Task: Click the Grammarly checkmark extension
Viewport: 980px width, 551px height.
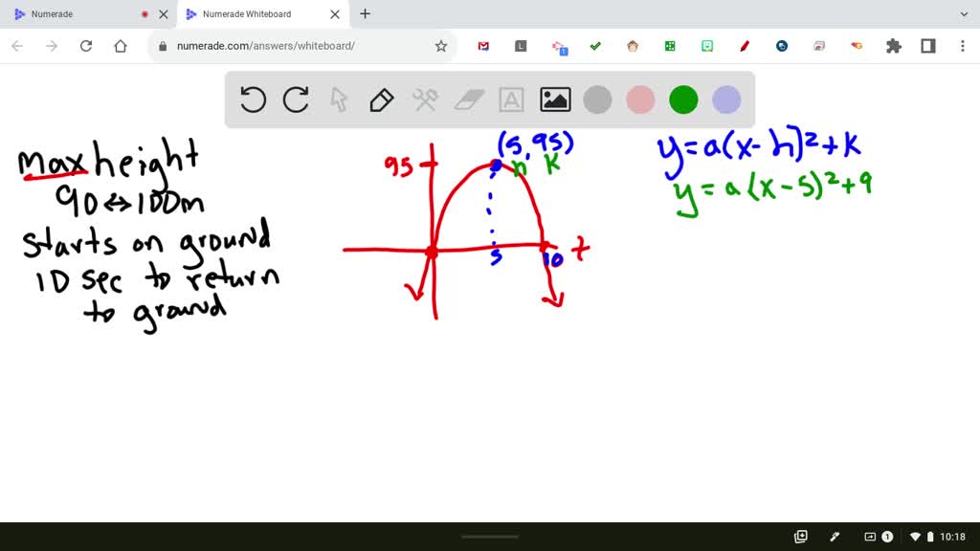Action: pos(595,45)
